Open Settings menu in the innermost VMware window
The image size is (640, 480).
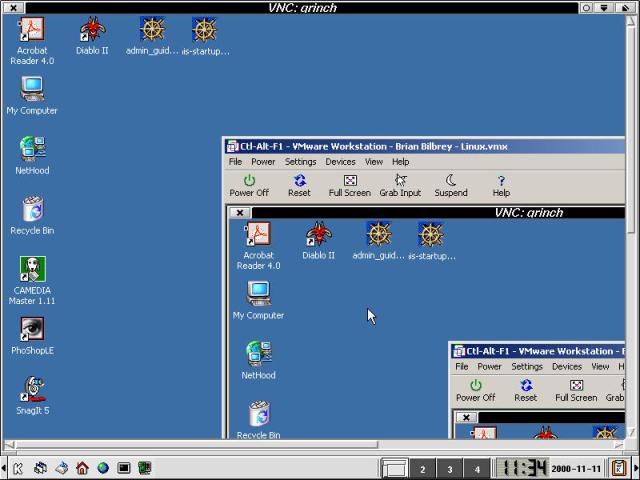pos(527,367)
